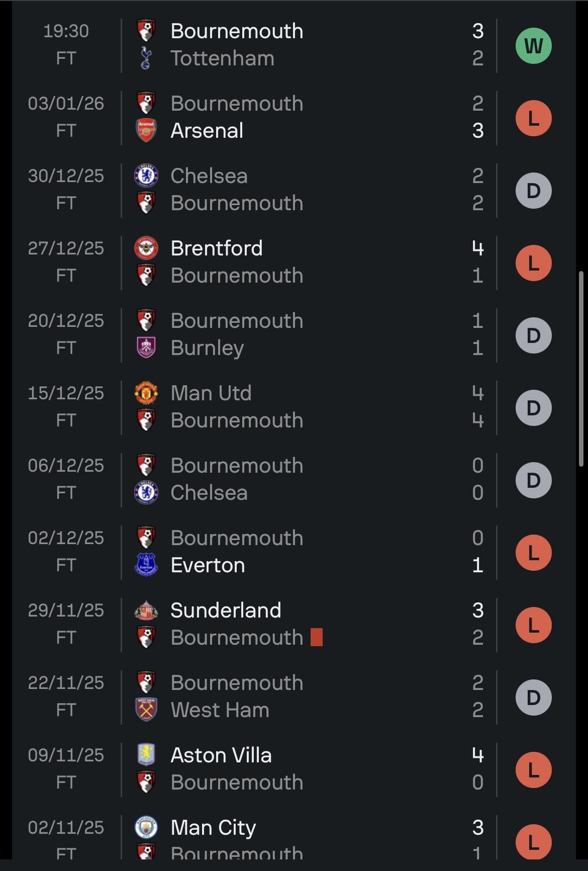The image size is (588, 871).
Task: Click Everton 1 score value
Action: coord(477,565)
